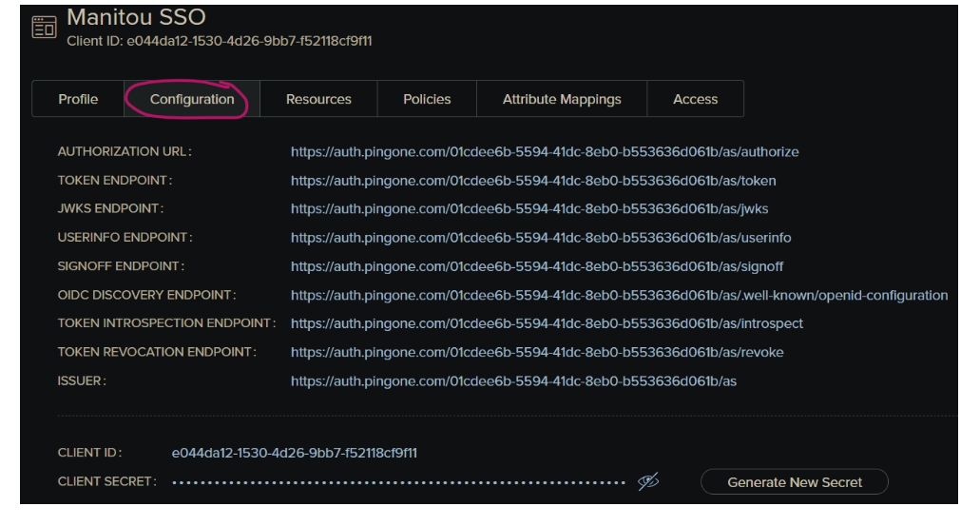Click the USERINFO ENDPOINT label
The height and width of the screenshot is (526, 980).
coord(125,237)
